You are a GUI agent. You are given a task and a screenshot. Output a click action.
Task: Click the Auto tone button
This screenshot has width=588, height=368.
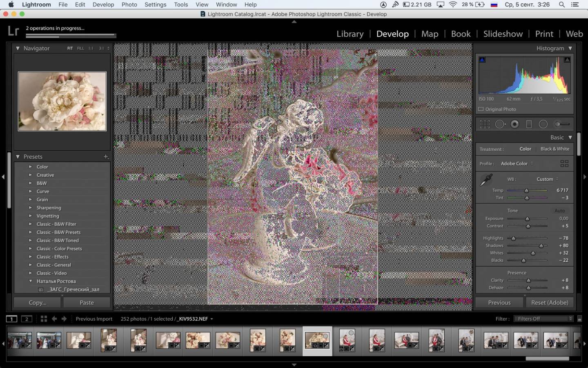click(x=559, y=211)
